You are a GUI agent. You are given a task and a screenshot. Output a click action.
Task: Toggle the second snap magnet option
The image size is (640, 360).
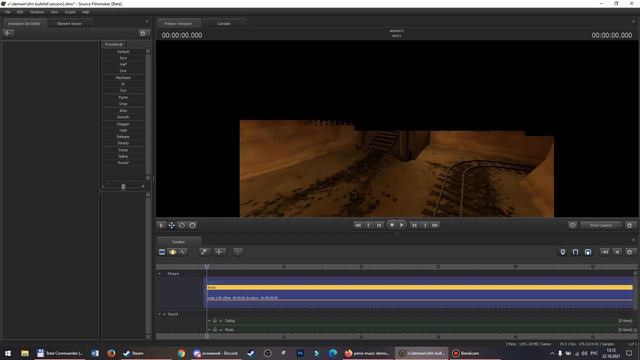575,252
